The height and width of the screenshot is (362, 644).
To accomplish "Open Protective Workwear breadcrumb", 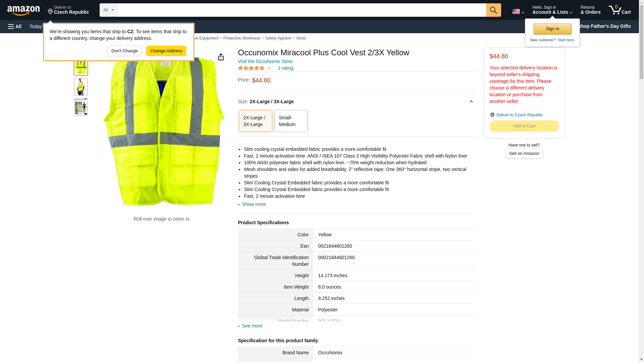I will point(241,38).
